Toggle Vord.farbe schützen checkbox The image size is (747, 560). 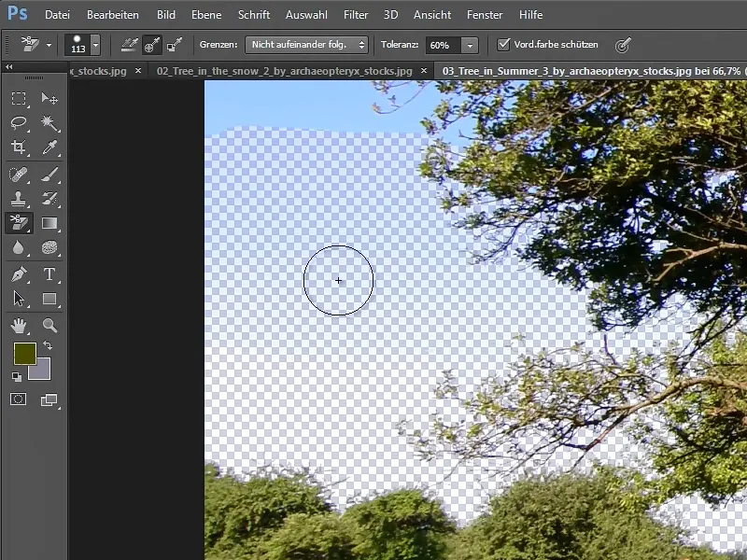pyautogui.click(x=503, y=44)
